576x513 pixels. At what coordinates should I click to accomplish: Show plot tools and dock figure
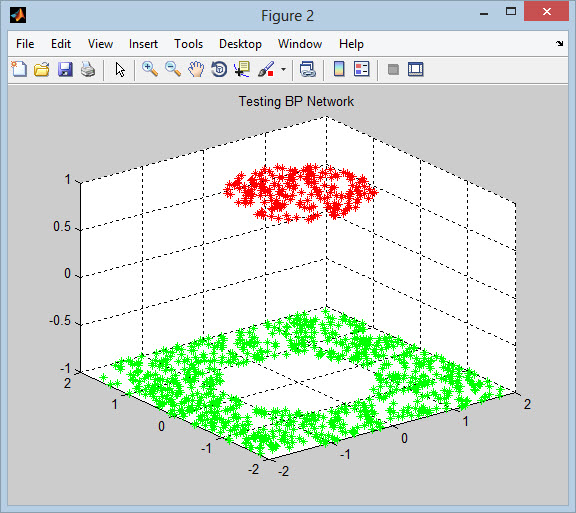tap(416, 69)
